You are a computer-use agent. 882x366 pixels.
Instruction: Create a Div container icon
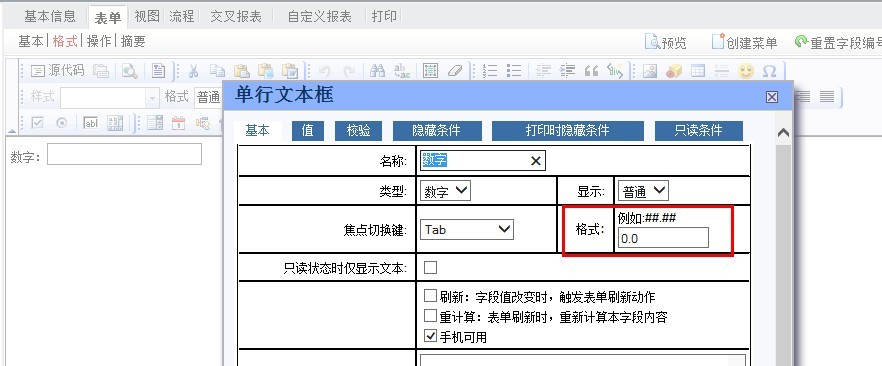tap(615, 71)
